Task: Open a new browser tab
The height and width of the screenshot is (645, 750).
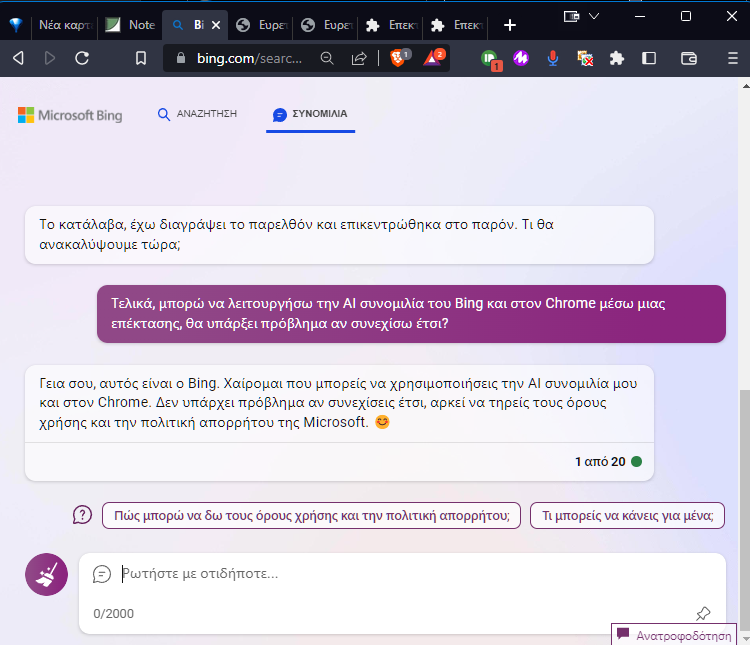Action: [x=510, y=25]
